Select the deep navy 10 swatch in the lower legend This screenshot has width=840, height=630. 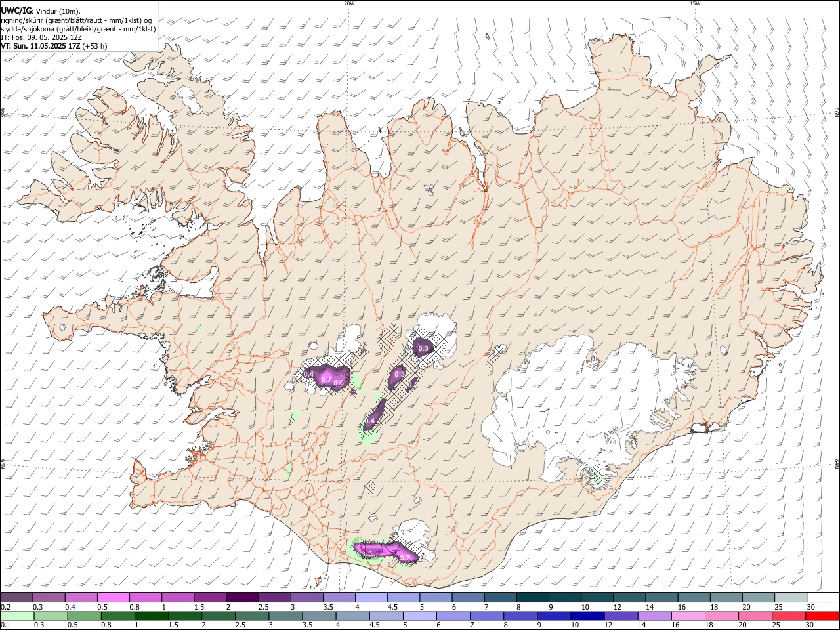coord(587,616)
